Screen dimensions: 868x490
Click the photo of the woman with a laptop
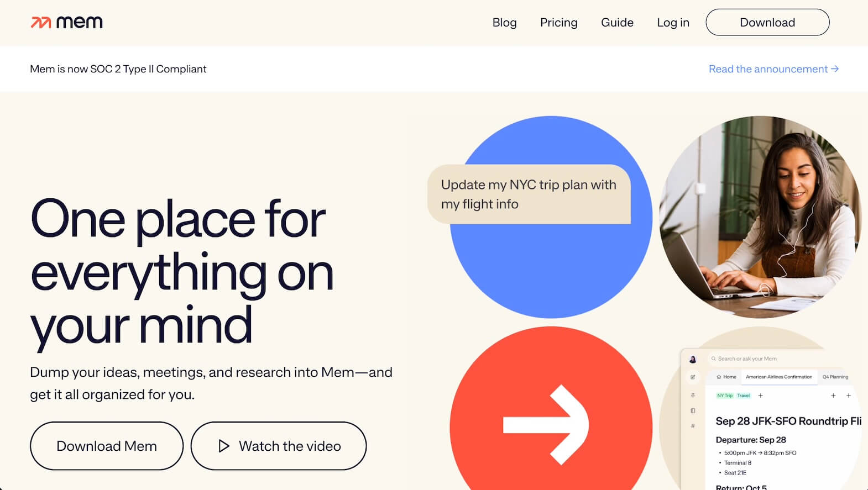click(x=760, y=217)
